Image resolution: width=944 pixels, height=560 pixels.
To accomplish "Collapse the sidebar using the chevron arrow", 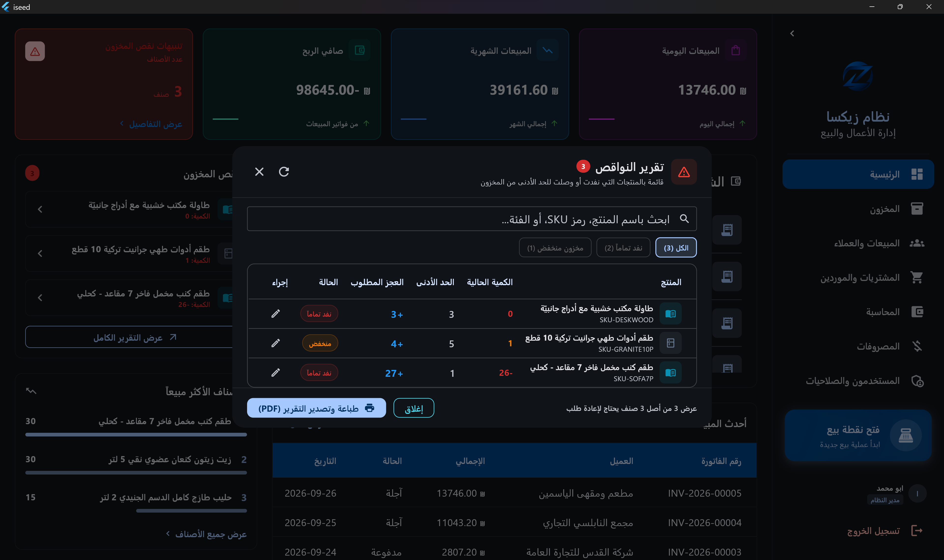I will [x=792, y=34].
